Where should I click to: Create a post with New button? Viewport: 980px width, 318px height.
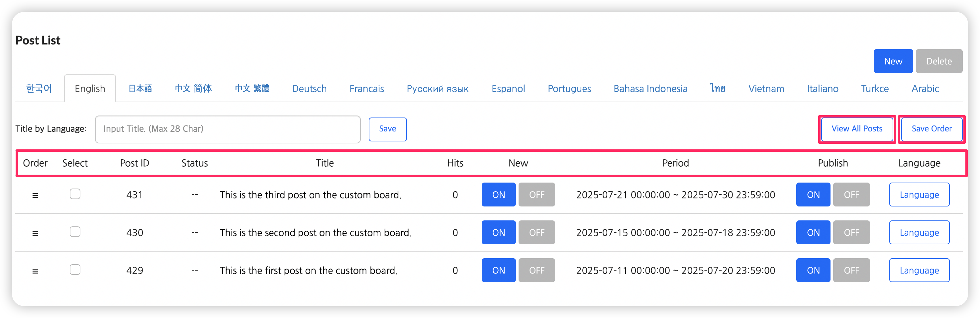(x=893, y=61)
